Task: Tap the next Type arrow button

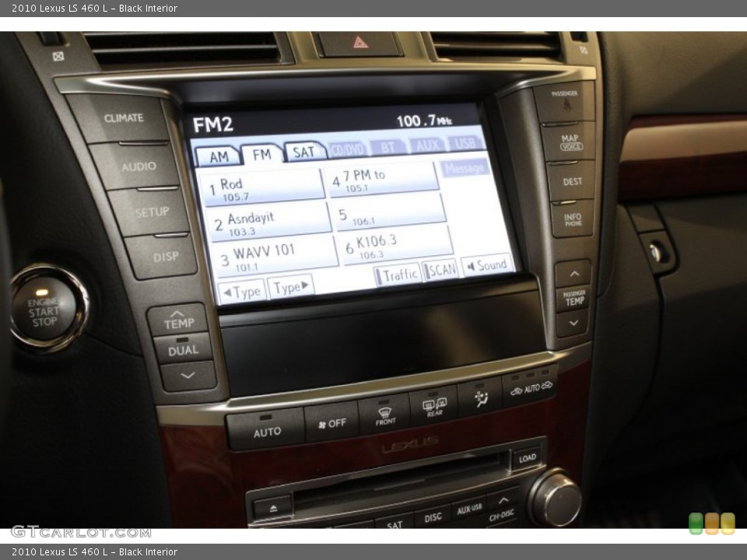Action: point(291,287)
